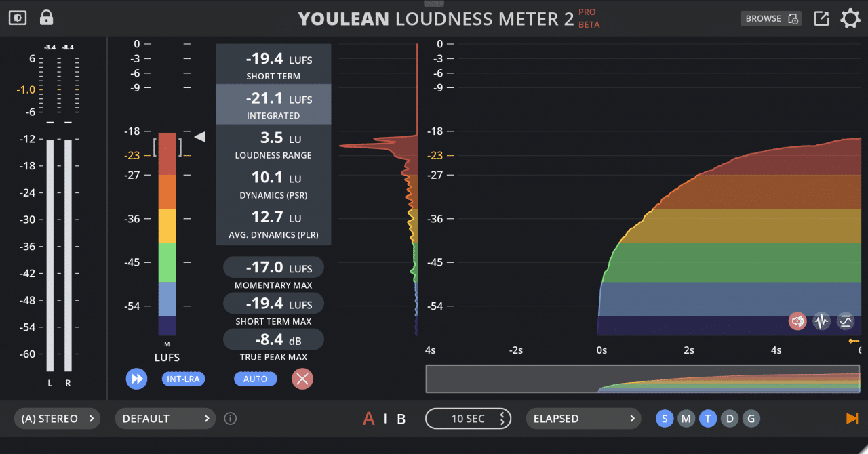Mute audio via the speaker icon
The width and height of the screenshot is (868, 454).
tap(797, 321)
